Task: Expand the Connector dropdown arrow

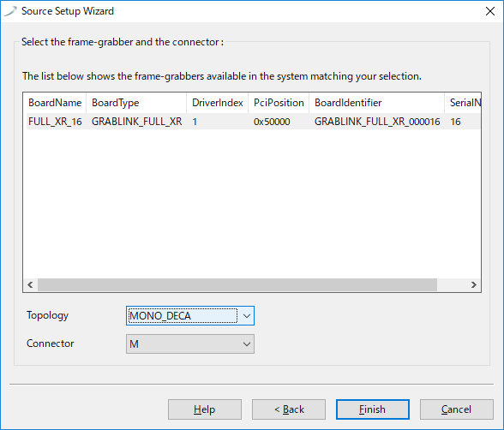Action: (x=247, y=344)
